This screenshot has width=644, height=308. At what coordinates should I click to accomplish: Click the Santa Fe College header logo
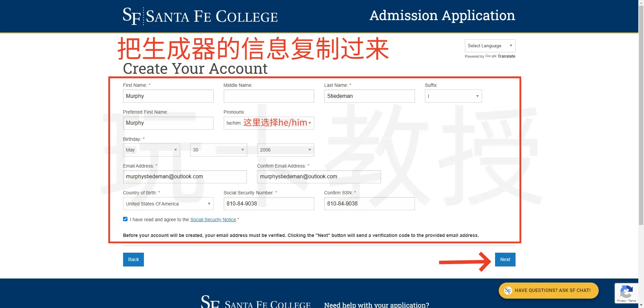tap(200, 16)
